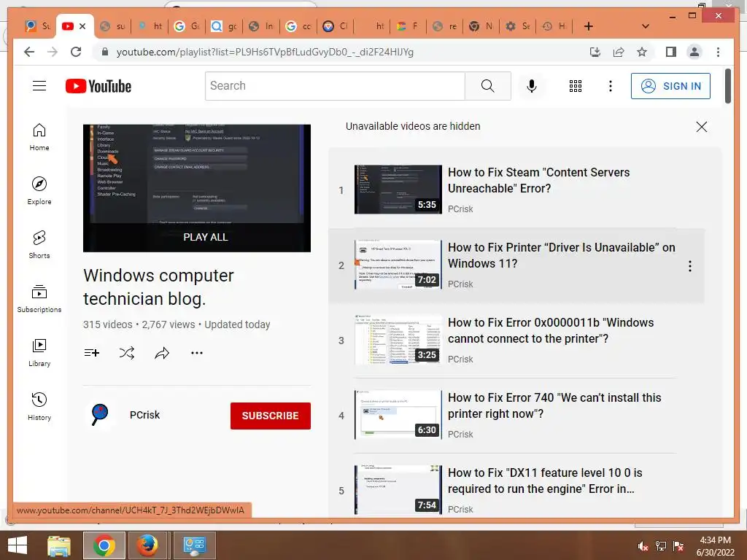Open History in sidebar

tap(39, 406)
